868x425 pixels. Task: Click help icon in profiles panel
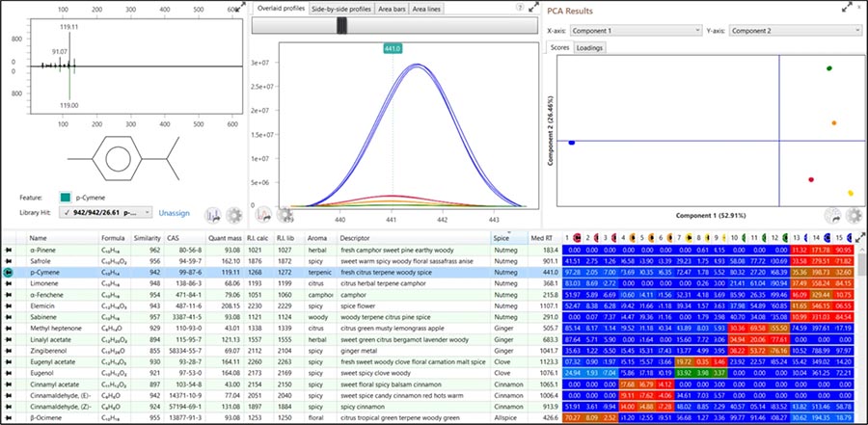(519, 8)
